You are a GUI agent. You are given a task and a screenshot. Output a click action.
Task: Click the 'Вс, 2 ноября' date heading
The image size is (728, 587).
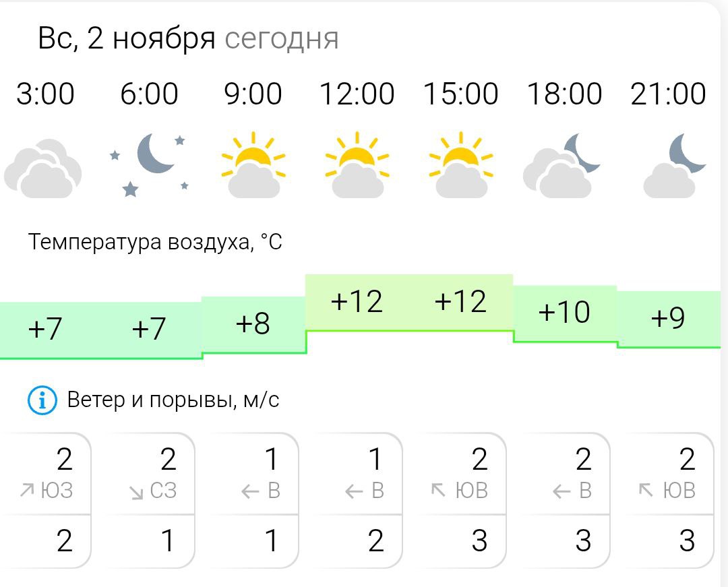(x=127, y=39)
